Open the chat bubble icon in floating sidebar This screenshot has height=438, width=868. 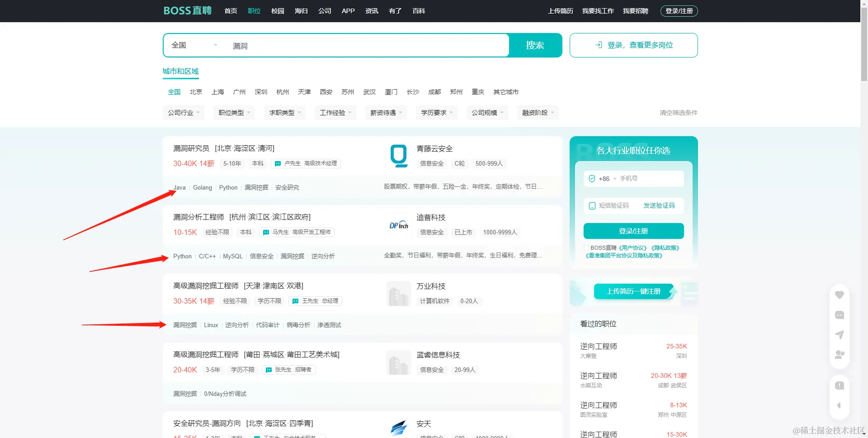pos(840,315)
